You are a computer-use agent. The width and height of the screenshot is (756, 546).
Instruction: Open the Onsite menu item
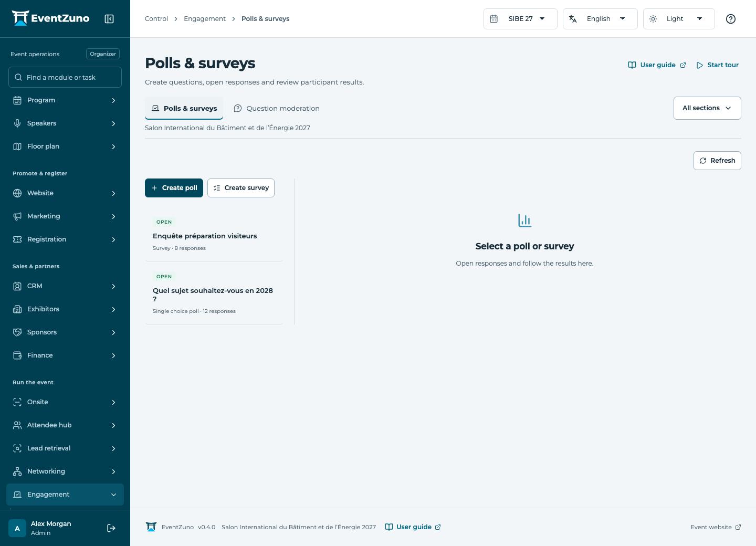click(65, 402)
